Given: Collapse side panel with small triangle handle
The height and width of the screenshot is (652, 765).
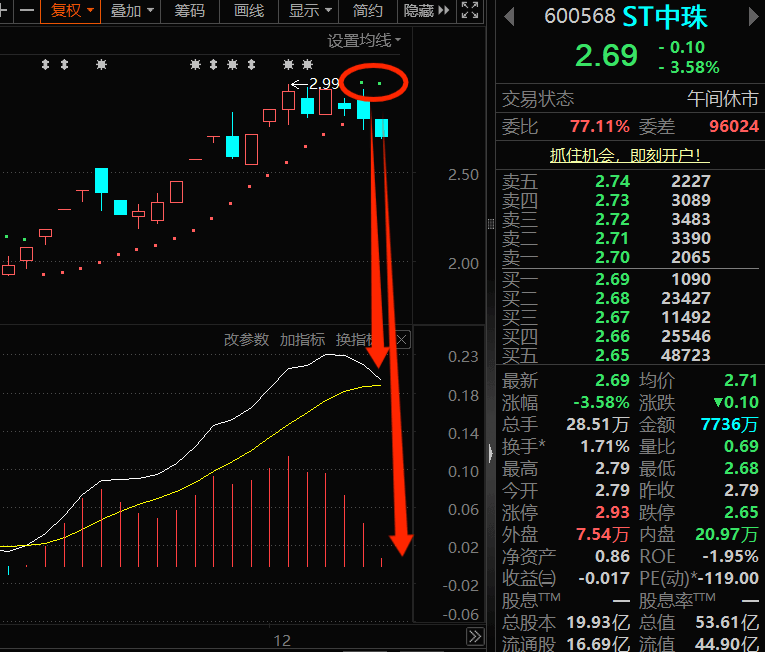Looking at the screenshot, I should pos(490,453).
